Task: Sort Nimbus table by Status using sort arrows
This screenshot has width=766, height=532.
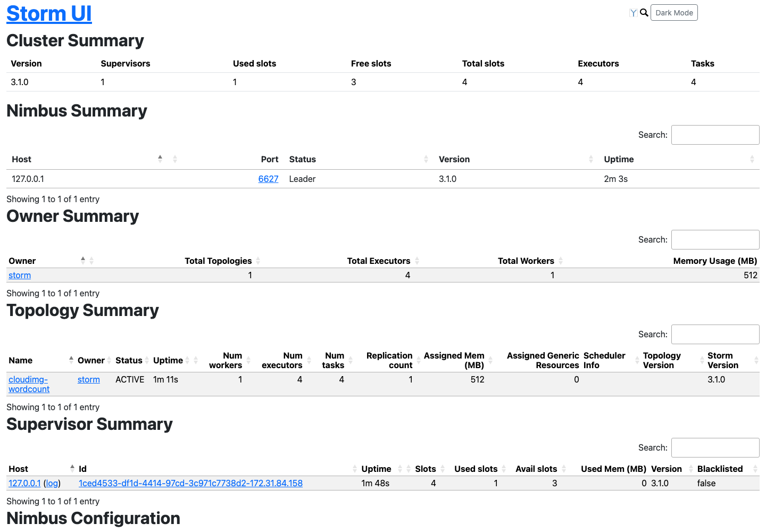Action: [426, 159]
